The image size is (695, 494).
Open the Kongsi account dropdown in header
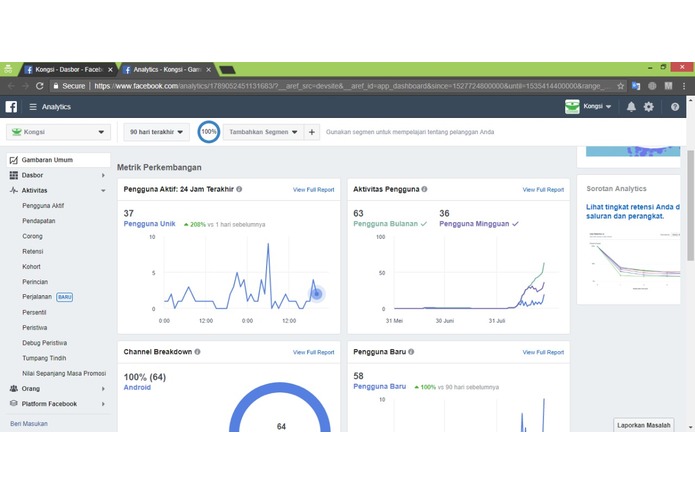597,106
